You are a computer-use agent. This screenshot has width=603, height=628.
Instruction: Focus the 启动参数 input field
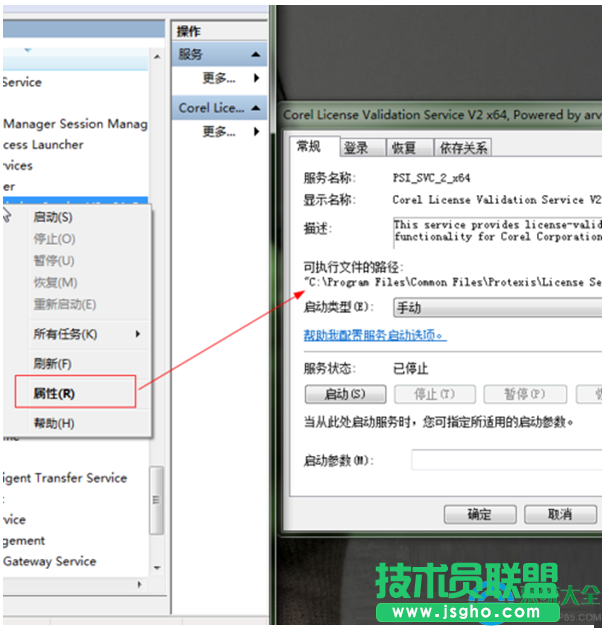pyautogui.click(x=506, y=460)
